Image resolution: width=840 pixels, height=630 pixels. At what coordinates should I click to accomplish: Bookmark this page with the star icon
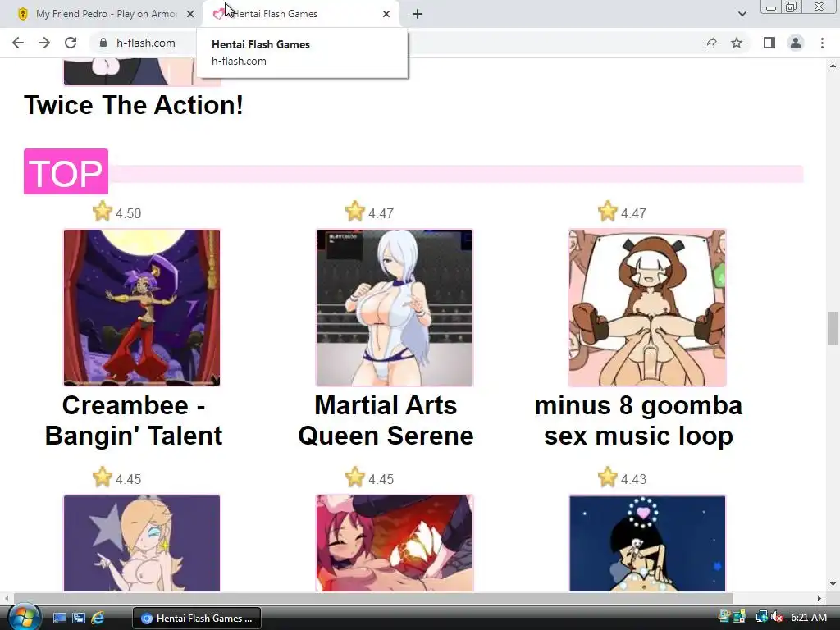coord(737,43)
